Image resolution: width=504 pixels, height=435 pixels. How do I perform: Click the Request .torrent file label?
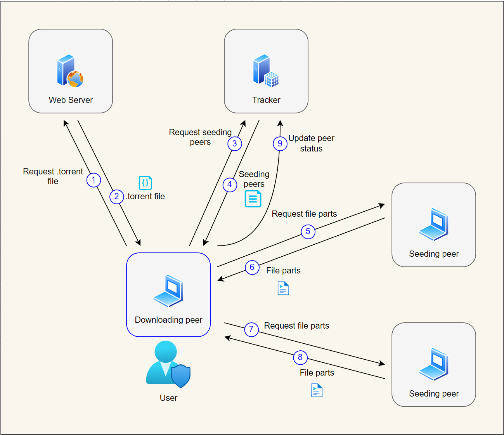52,176
